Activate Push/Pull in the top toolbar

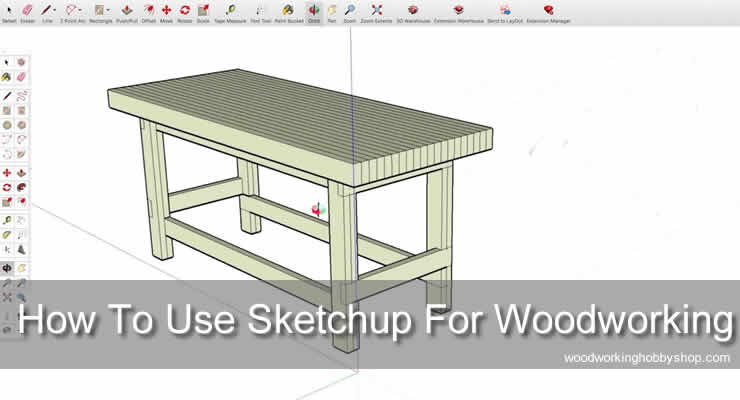[x=126, y=9]
